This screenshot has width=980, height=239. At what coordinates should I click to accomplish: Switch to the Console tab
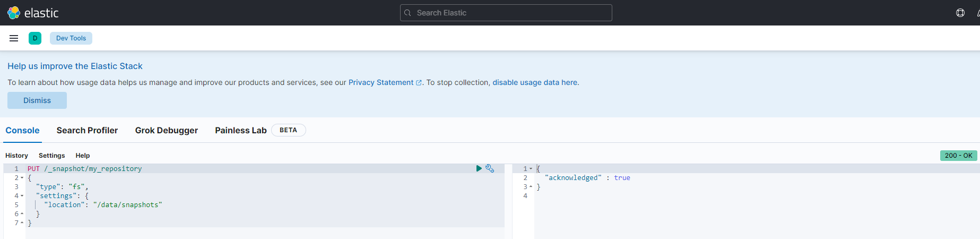tap(22, 131)
